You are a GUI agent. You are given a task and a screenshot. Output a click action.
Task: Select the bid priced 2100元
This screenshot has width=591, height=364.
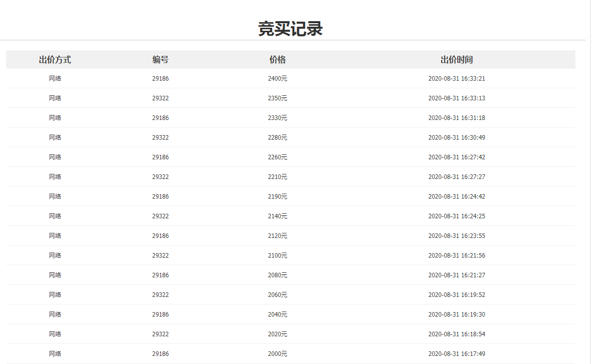278,255
